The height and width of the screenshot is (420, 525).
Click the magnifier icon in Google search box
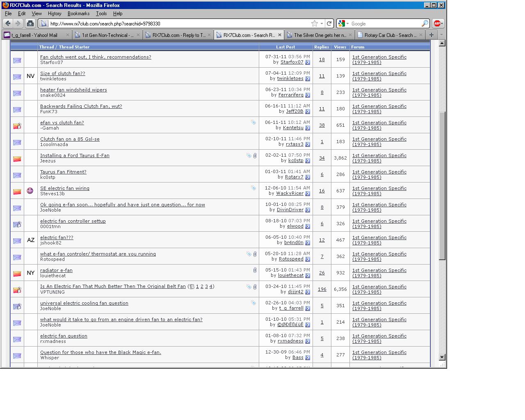[x=425, y=23]
